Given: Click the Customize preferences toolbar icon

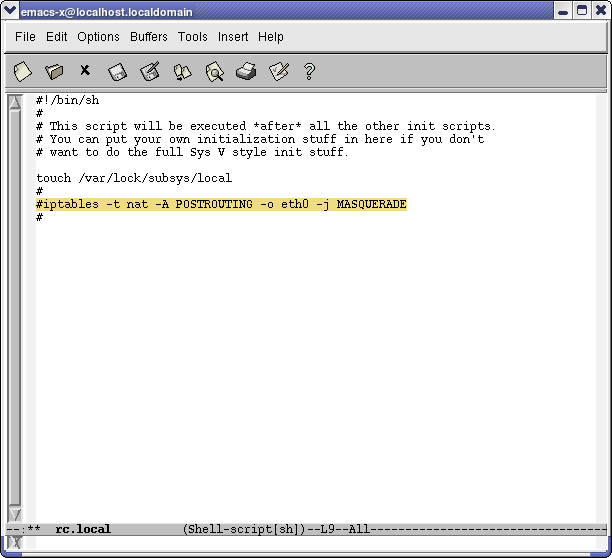Looking at the screenshot, I should [279, 71].
